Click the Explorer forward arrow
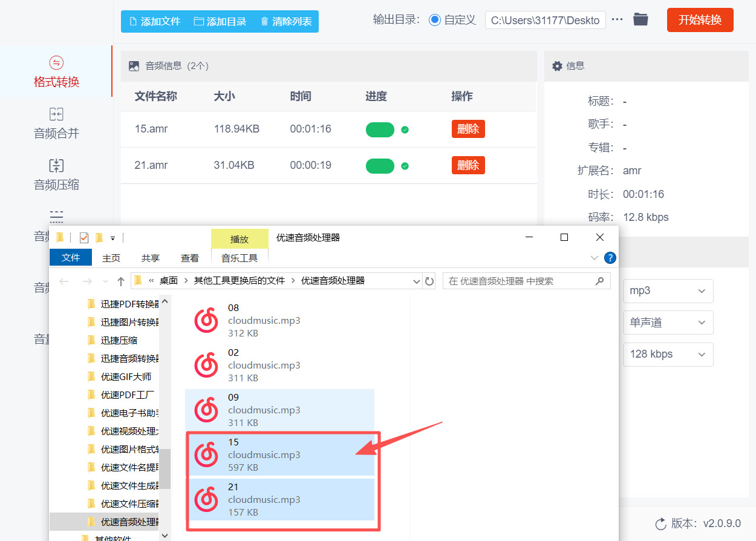Screen dimensions: 756x541 pyautogui.click(x=86, y=281)
